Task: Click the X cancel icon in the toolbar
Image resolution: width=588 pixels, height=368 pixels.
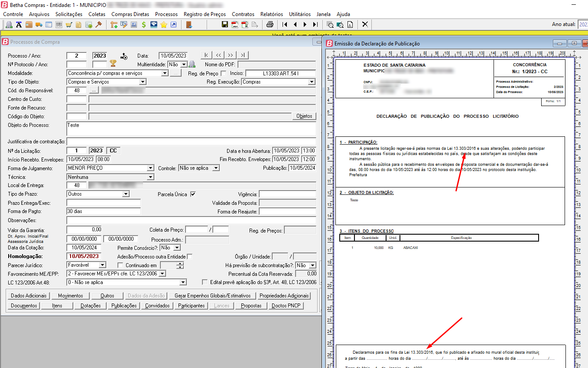Action: (365, 25)
